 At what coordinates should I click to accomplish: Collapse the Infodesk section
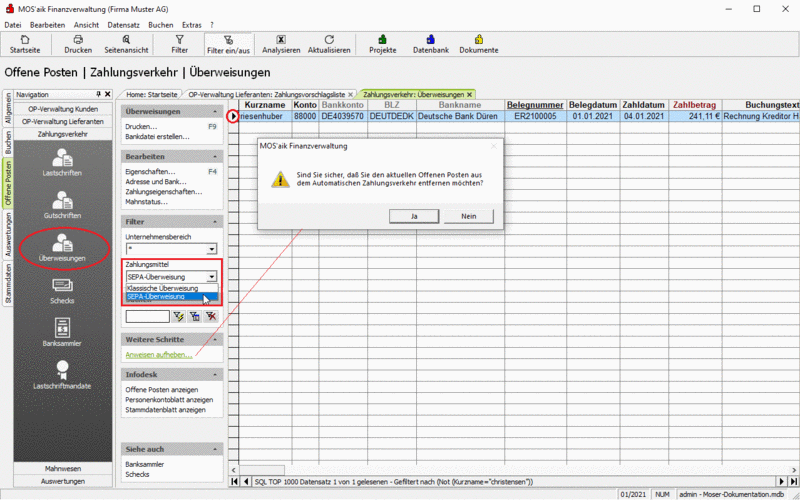215,375
